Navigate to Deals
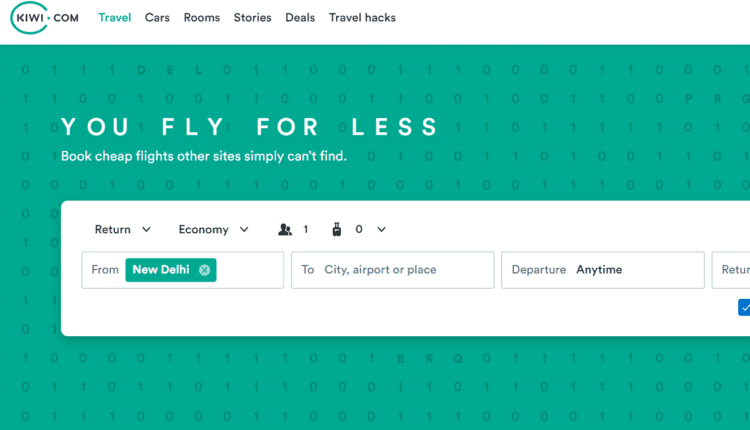This screenshot has width=750, height=430. tap(300, 18)
